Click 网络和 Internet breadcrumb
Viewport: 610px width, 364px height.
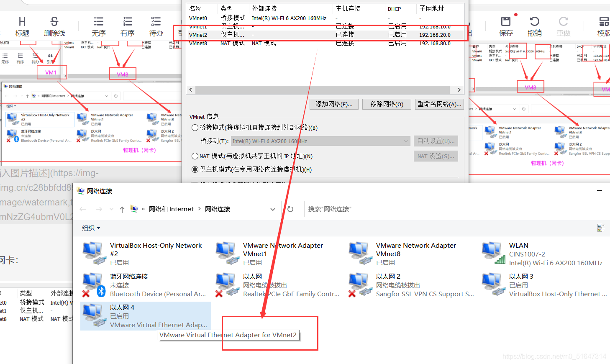coord(171,209)
